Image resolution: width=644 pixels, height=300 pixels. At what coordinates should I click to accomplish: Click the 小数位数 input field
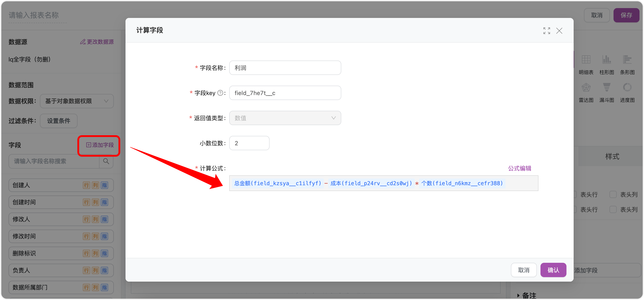tap(249, 143)
